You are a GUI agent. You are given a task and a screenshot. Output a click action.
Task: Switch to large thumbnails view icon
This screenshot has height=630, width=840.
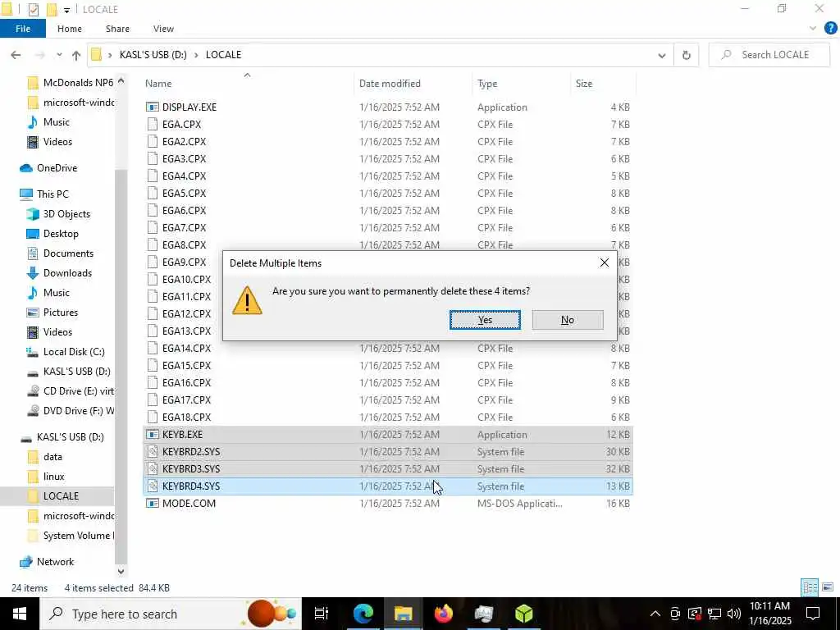tap(828, 587)
